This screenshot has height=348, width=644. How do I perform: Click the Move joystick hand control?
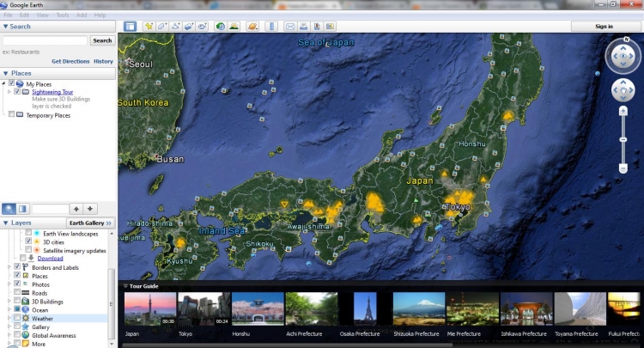[x=623, y=90]
